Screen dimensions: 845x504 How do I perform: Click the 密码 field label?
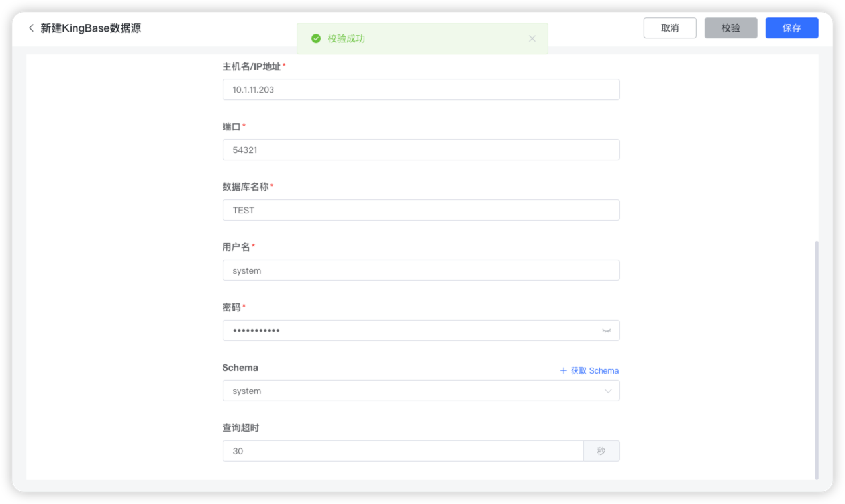point(232,307)
